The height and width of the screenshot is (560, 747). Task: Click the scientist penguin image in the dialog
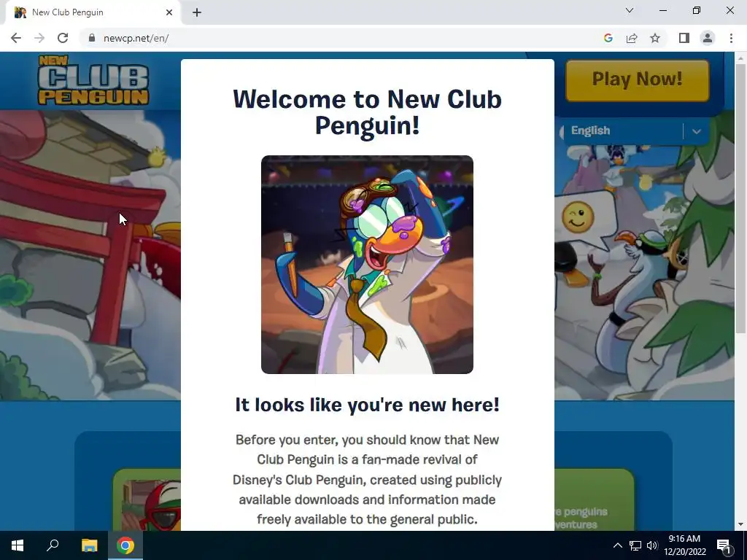pos(367,264)
